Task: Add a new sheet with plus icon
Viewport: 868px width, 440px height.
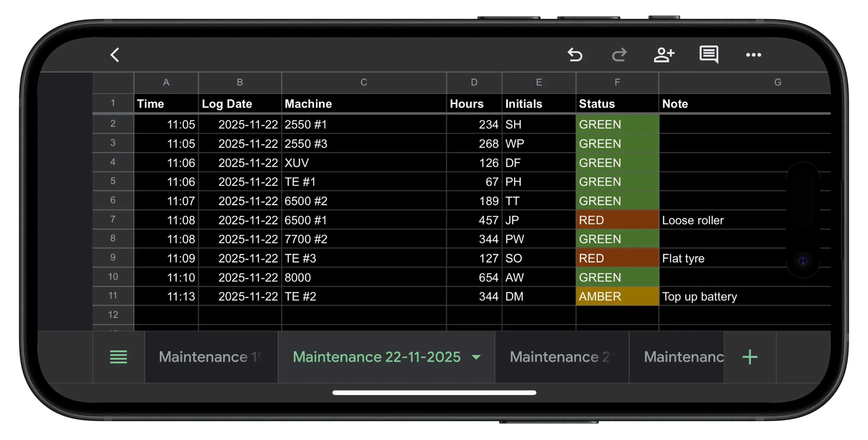Action: 750,357
